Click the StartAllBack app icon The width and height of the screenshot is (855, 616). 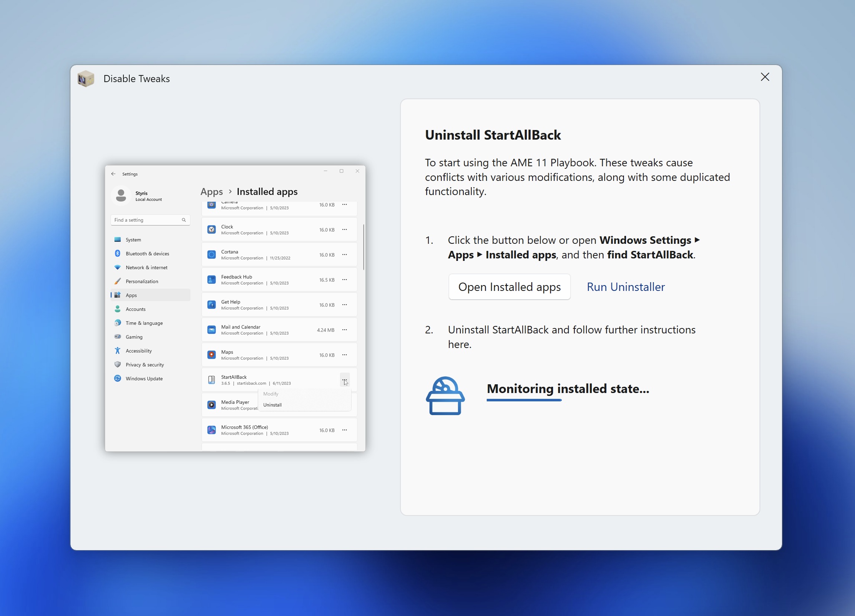211,380
